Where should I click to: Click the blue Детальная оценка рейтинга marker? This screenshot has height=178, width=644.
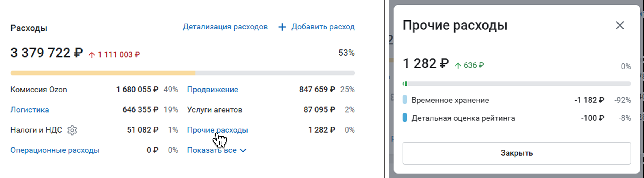tap(405, 118)
